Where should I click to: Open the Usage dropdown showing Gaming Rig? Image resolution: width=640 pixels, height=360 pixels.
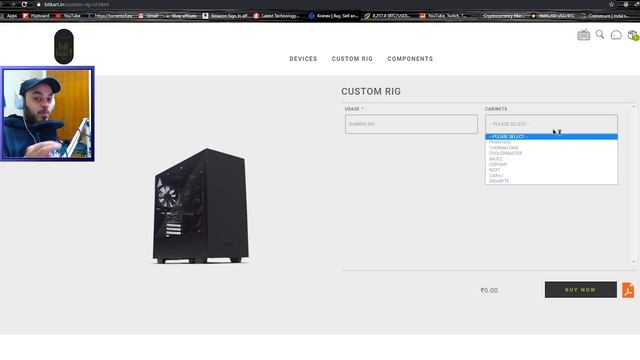411,124
